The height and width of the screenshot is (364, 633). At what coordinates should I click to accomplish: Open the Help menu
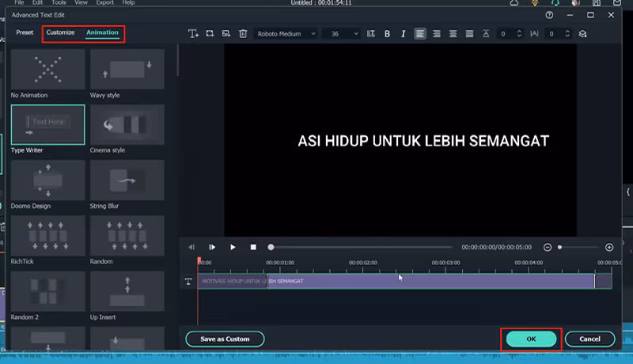128,2
